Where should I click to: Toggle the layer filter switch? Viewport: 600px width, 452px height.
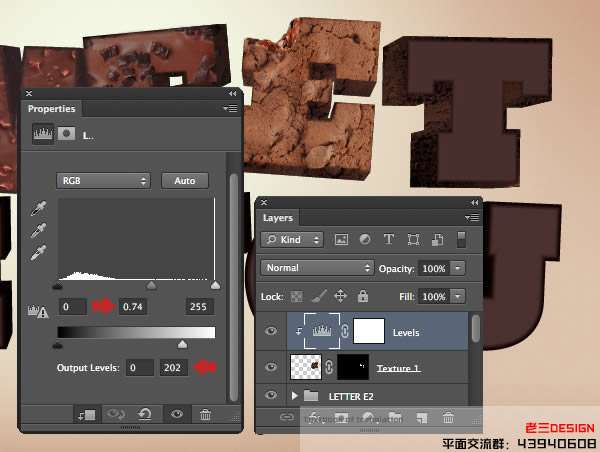click(461, 240)
